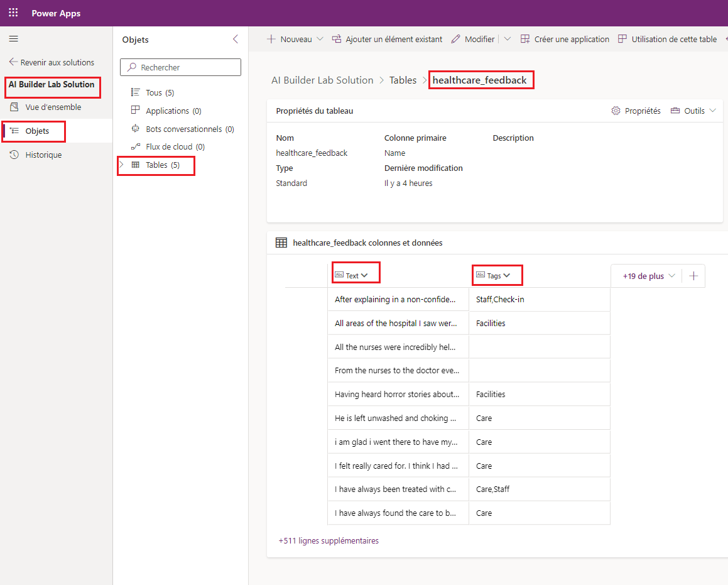Click Revenir aux solutions link
Image resolution: width=728 pixels, height=585 pixels.
tap(52, 62)
